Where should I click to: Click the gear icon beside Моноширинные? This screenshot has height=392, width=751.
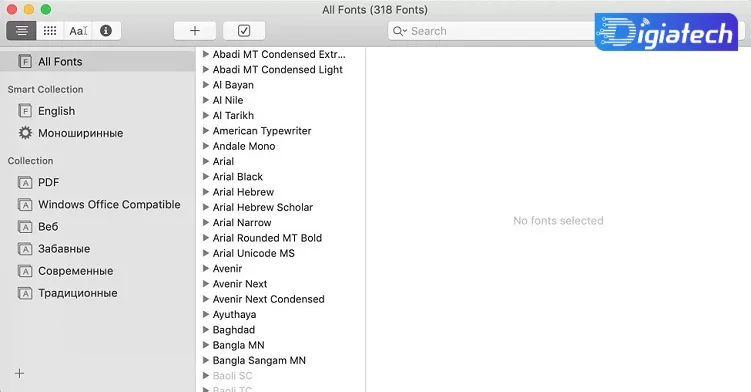pos(25,133)
